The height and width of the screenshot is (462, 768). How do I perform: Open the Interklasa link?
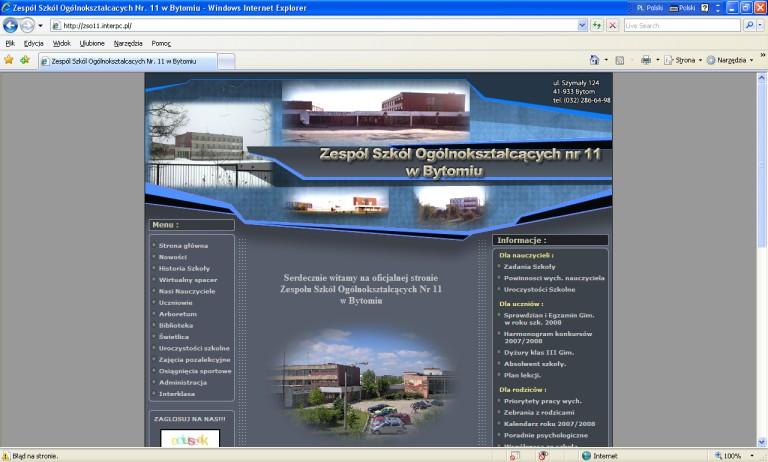click(x=176, y=394)
